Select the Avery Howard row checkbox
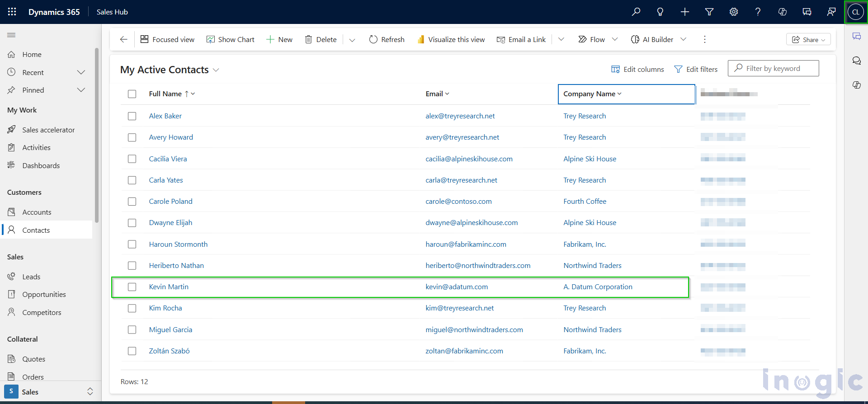Screen dimensions: 868x404 coord(132,137)
